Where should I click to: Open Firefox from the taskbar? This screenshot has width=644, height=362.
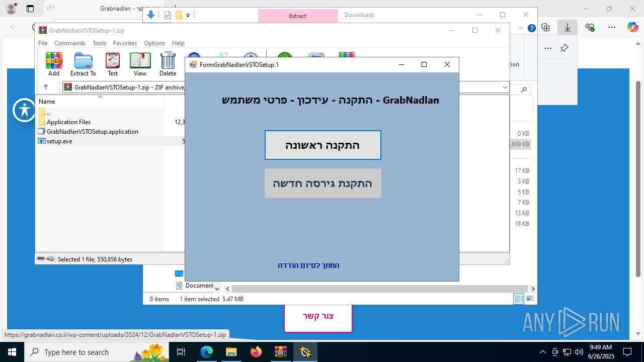[x=256, y=352]
